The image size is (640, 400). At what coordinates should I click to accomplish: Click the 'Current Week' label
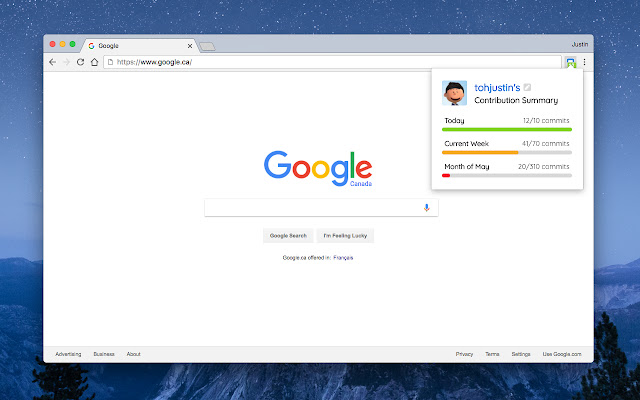coord(467,144)
